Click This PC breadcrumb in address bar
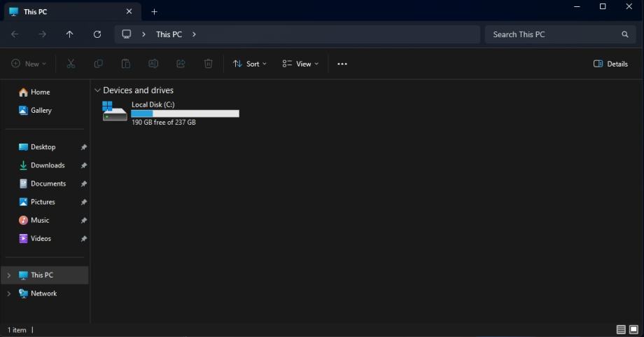 pyautogui.click(x=169, y=34)
